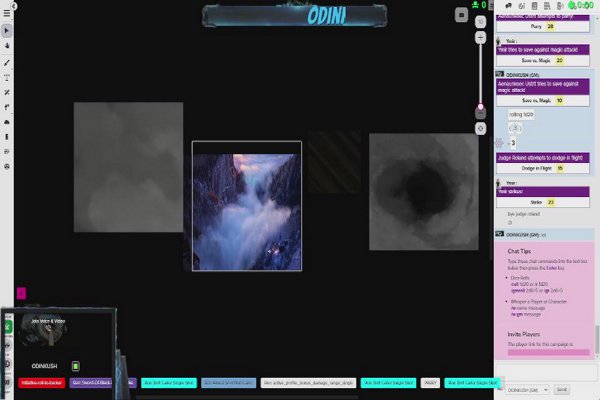Image resolution: width=600 pixels, height=400 pixels.
Task: Select the dark vortex token on right
Action: 424,192
